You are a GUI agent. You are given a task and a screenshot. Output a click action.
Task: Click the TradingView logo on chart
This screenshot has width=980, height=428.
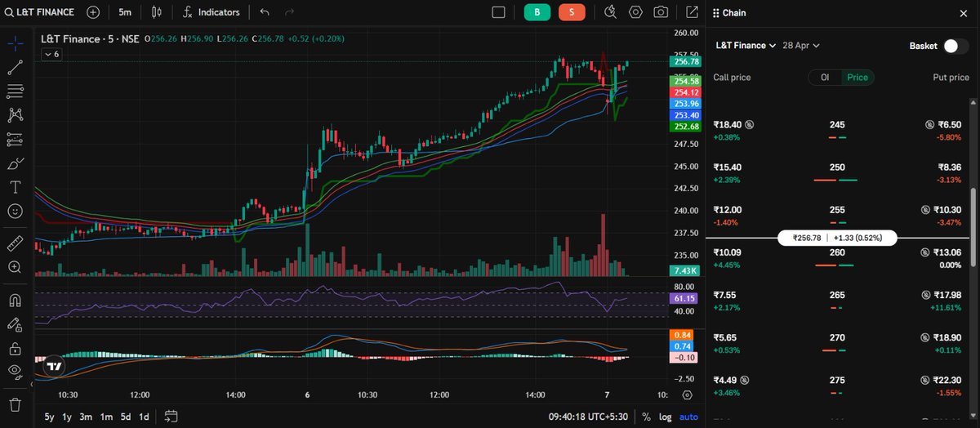tap(54, 367)
